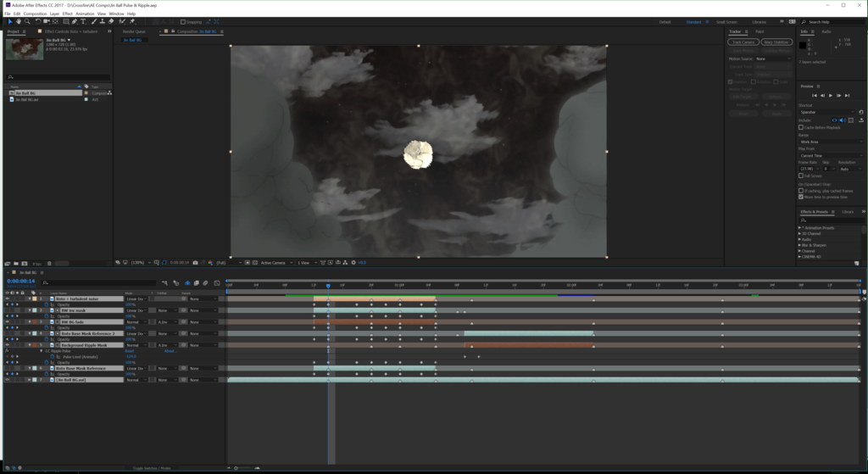Jump to first frame in Preview panel
The width and height of the screenshot is (868, 474).
815,95
